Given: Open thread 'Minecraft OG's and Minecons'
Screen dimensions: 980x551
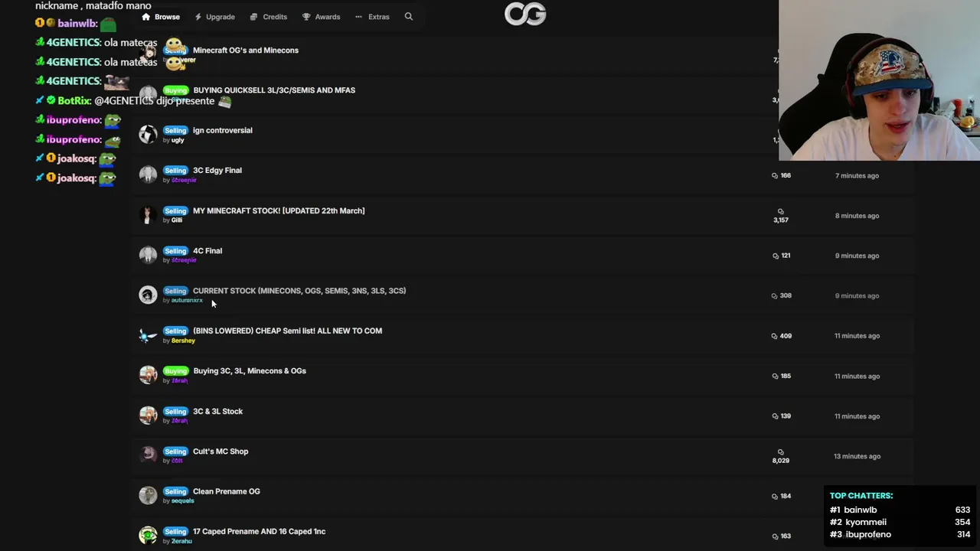Looking at the screenshot, I should click(x=246, y=51).
